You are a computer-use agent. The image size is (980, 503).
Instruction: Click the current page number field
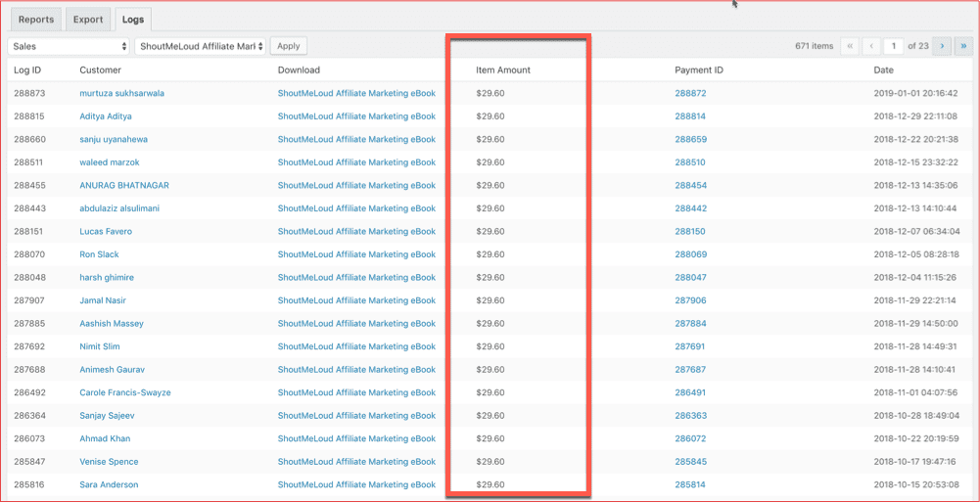[893, 46]
